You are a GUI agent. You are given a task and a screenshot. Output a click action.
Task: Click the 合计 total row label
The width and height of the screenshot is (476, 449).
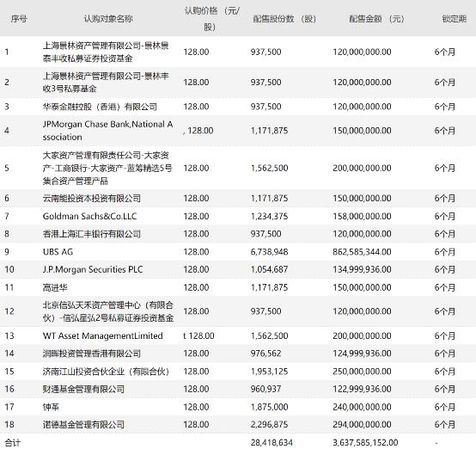(x=13, y=443)
